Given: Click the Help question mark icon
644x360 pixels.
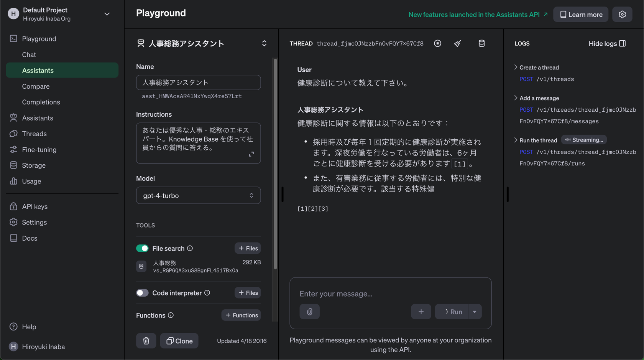Looking at the screenshot, I should [x=13, y=327].
